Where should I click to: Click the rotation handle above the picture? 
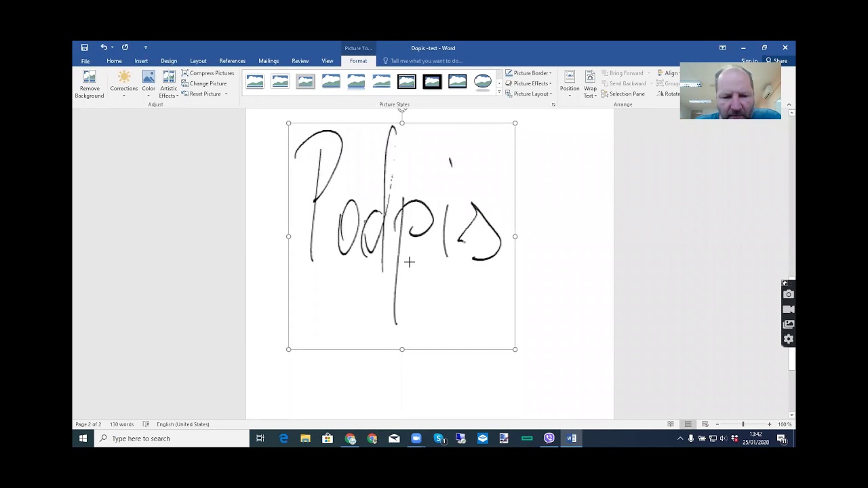(402, 109)
